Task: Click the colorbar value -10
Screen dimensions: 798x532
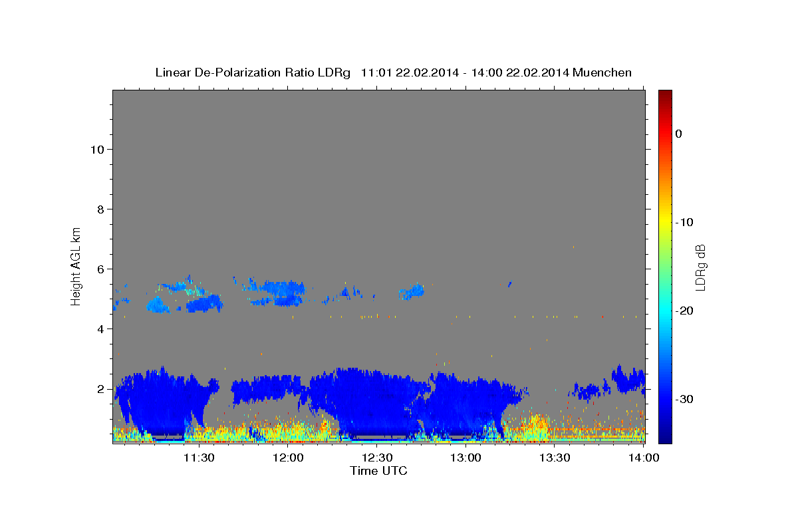Action: pos(684,222)
